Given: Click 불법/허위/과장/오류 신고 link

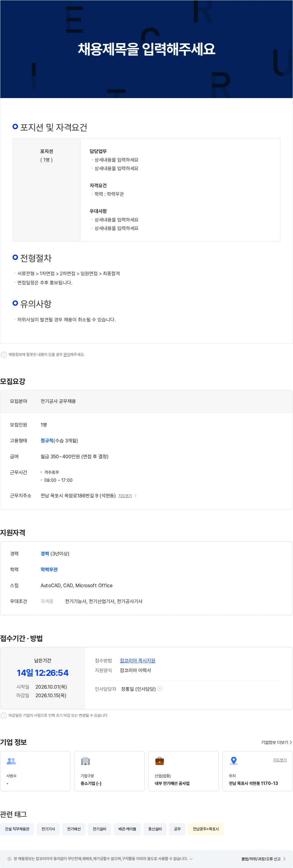Looking at the screenshot, I should [263, 859].
